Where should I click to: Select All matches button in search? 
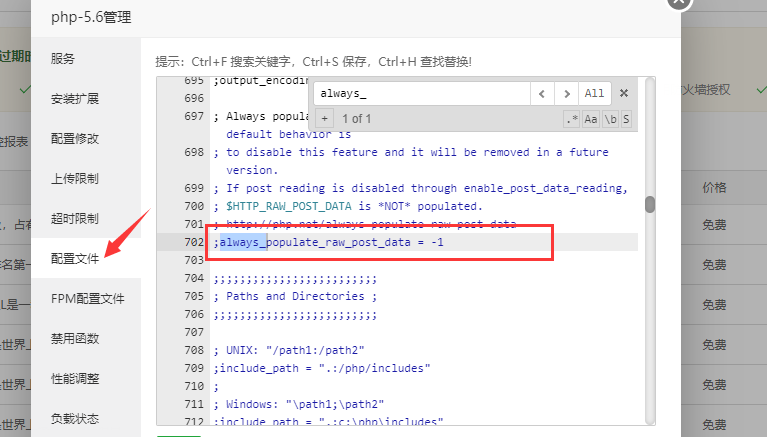point(594,93)
